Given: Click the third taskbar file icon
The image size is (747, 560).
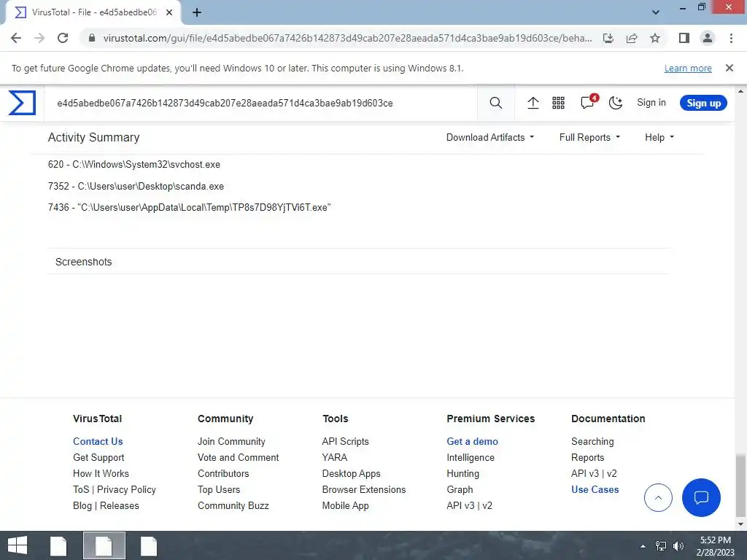Looking at the screenshot, I should pyautogui.click(x=149, y=545).
